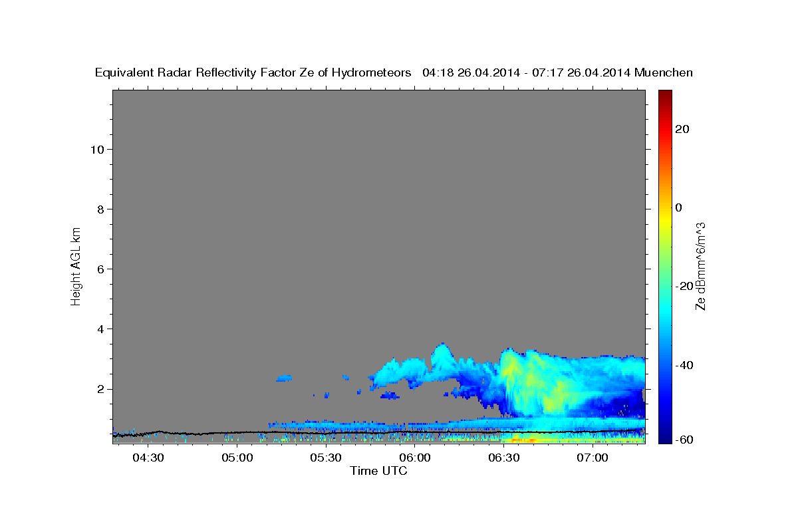The height and width of the screenshot is (532, 798).
Task: Click the 'Height AGL km' axis label
Action: (x=76, y=265)
